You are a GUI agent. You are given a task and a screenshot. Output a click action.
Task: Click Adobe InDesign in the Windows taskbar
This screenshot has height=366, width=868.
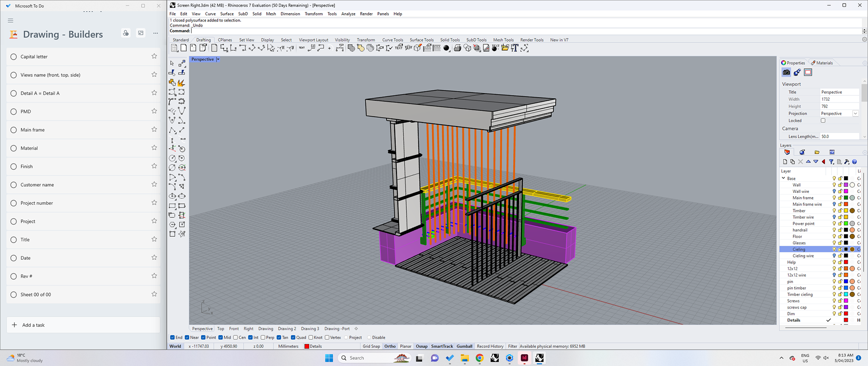click(x=524, y=358)
